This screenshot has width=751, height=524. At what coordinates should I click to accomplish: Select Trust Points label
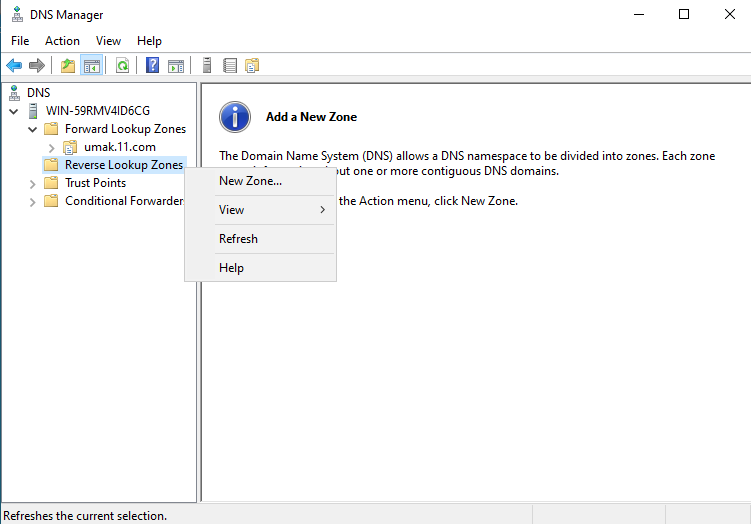tap(95, 183)
